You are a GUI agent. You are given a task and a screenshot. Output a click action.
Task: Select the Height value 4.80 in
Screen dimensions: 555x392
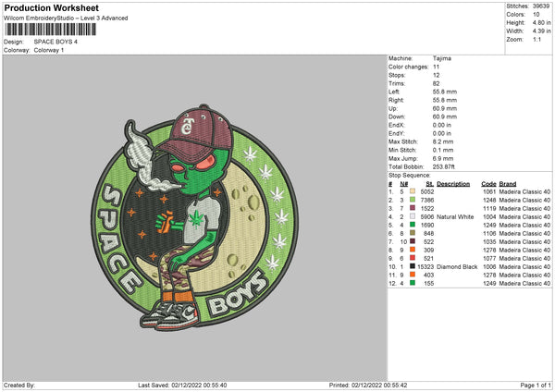click(541, 22)
